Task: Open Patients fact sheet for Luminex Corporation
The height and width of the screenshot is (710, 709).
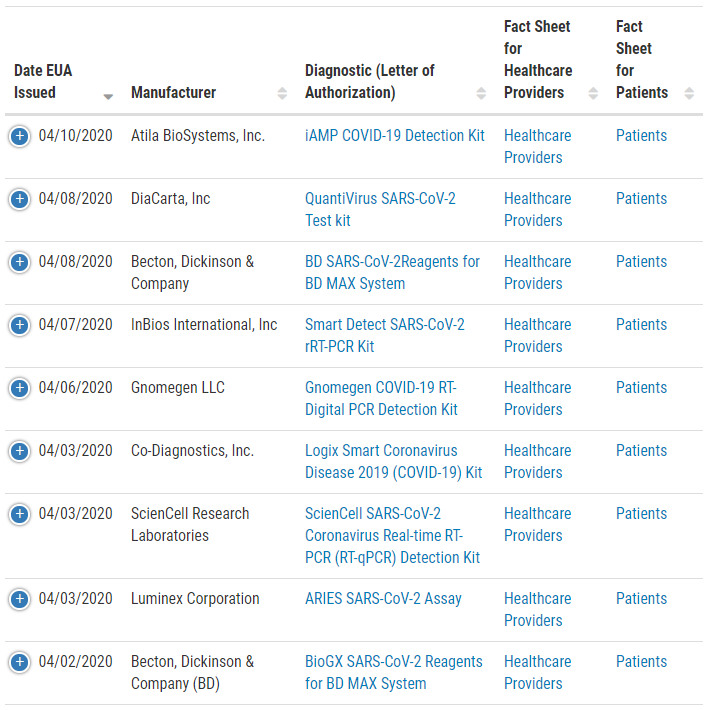Action: 641,599
